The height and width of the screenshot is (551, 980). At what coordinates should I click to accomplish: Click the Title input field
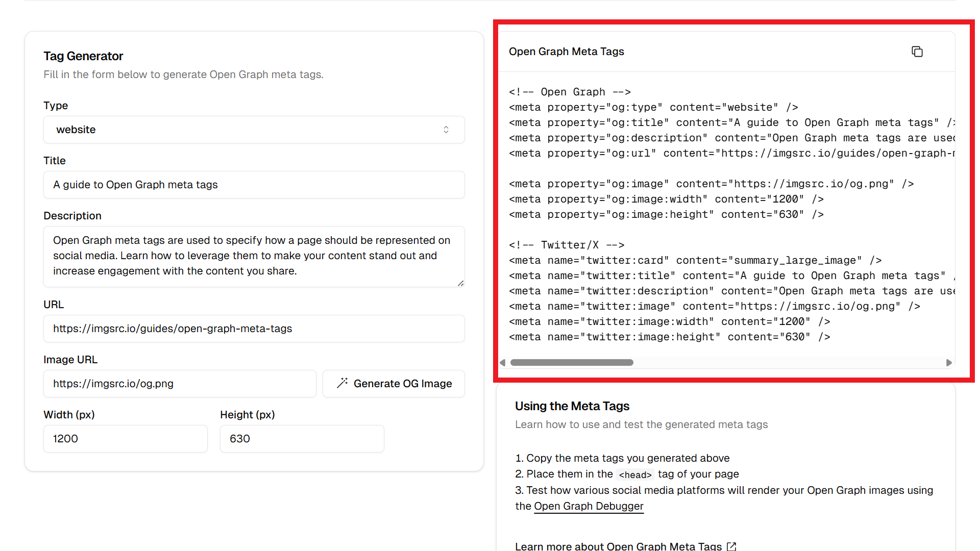coord(254,185)
